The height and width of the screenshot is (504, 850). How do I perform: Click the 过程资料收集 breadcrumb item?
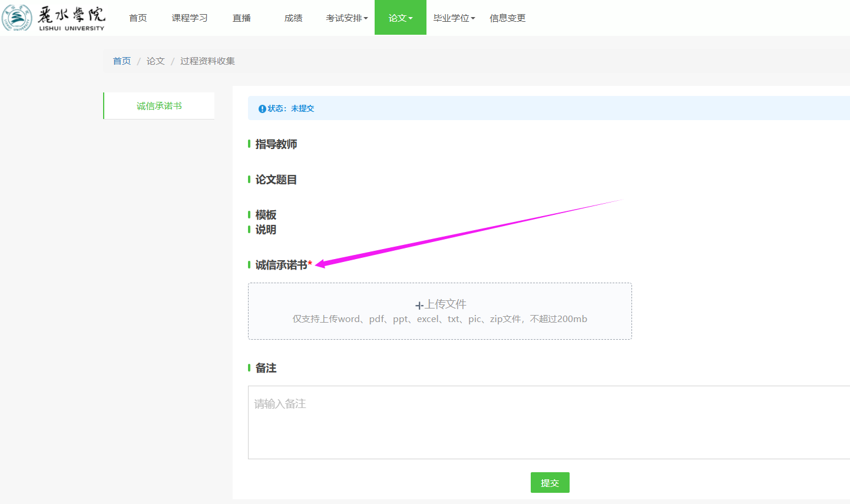(x=207, y=61)
